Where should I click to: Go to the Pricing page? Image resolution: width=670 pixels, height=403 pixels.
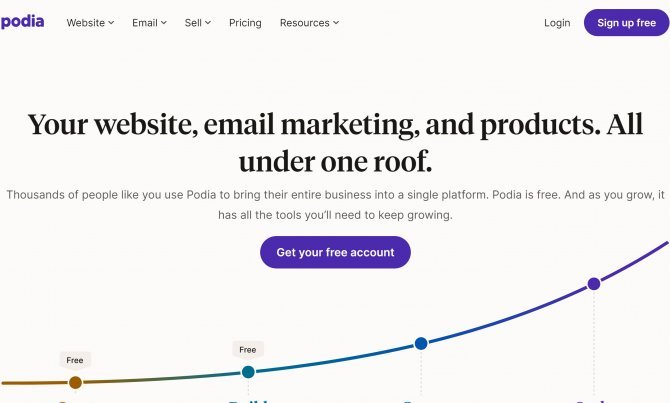[x=245, y=23]
